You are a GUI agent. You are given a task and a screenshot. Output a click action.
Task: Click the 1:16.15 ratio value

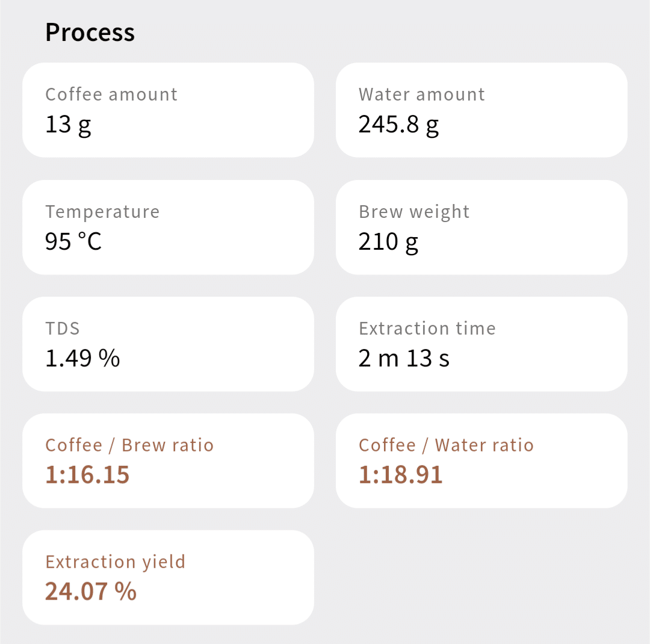(x=87, y=475)
